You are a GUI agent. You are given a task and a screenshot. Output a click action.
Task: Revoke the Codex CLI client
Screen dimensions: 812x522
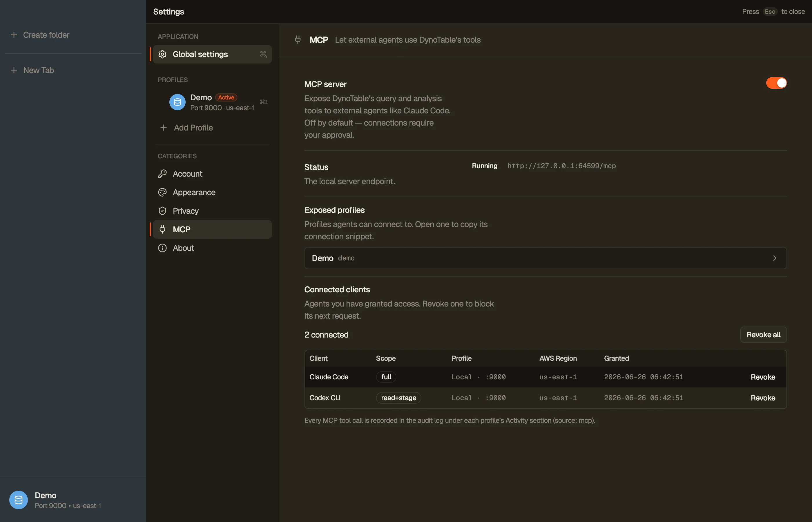click(x=763, y=398)
